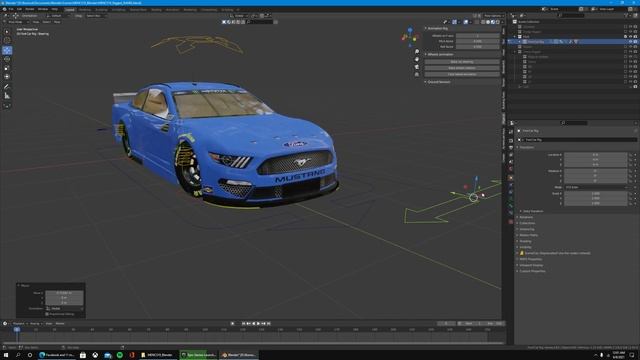Click the Roll factor slider
Image resolution: width=640 pixels, height=360 pixels.
(x=477, y=47)
